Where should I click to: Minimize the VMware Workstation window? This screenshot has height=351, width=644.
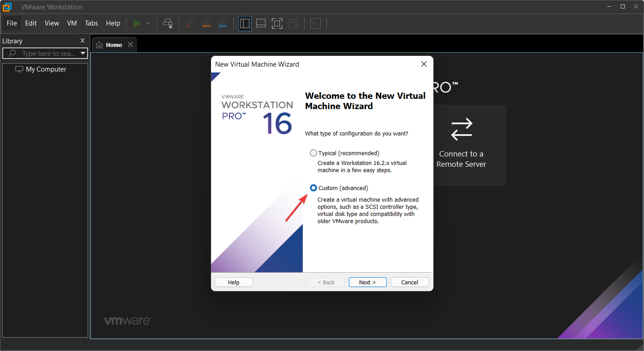pyautogui.click(x=609, y=7)
